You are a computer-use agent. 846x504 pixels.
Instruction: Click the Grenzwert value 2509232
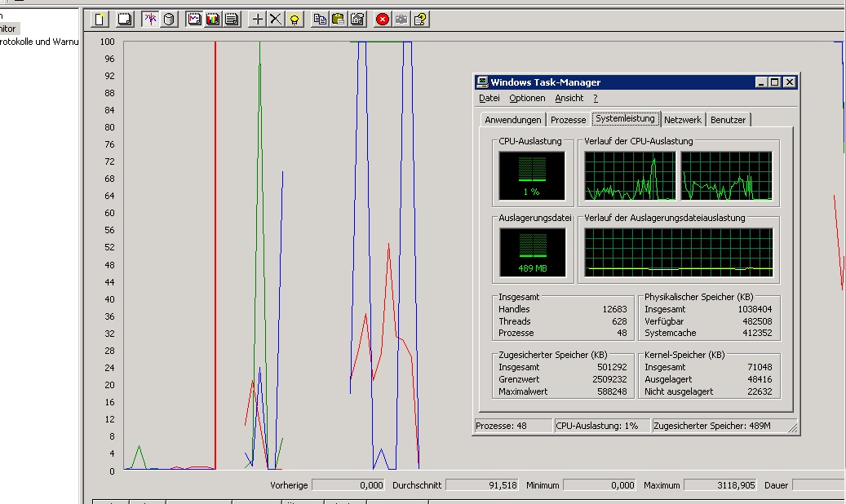[x=609, y=379]
